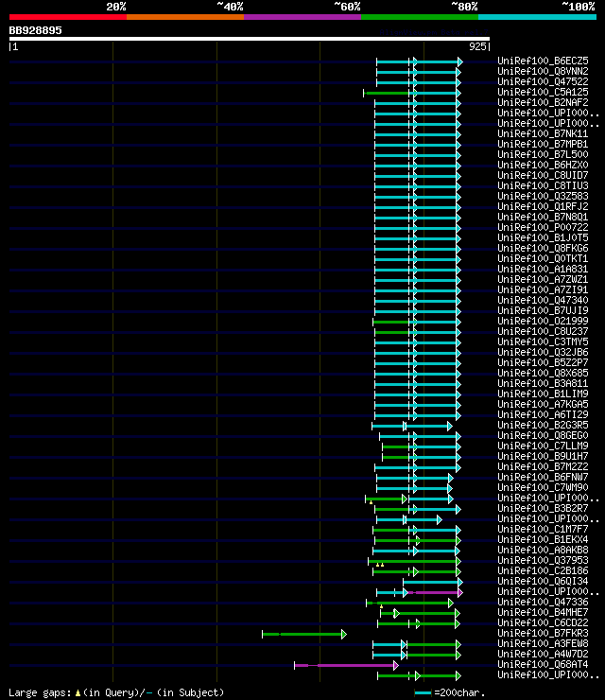Click on UniRef100_A8AKB8 text
The height and width of the screenshot is (700, 605).
pyautogui.click(x=543, y=550)
